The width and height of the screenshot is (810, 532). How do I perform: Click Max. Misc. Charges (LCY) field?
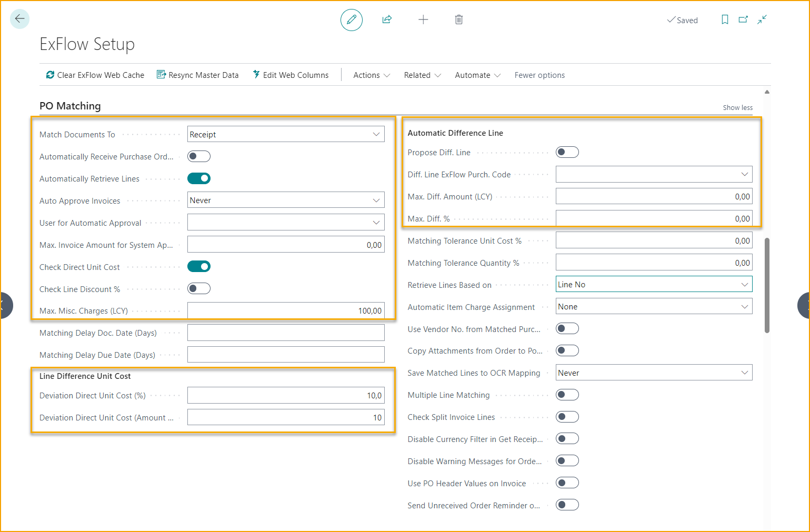[286, 310]
